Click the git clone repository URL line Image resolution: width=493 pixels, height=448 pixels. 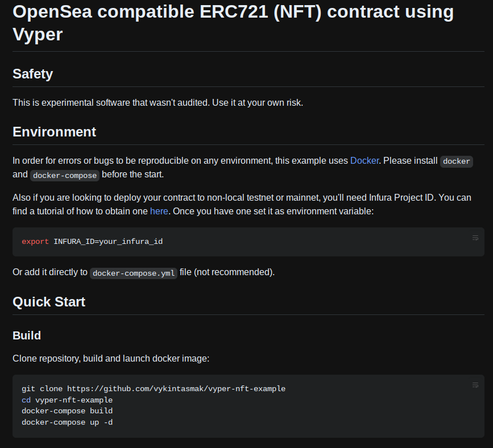154,389
